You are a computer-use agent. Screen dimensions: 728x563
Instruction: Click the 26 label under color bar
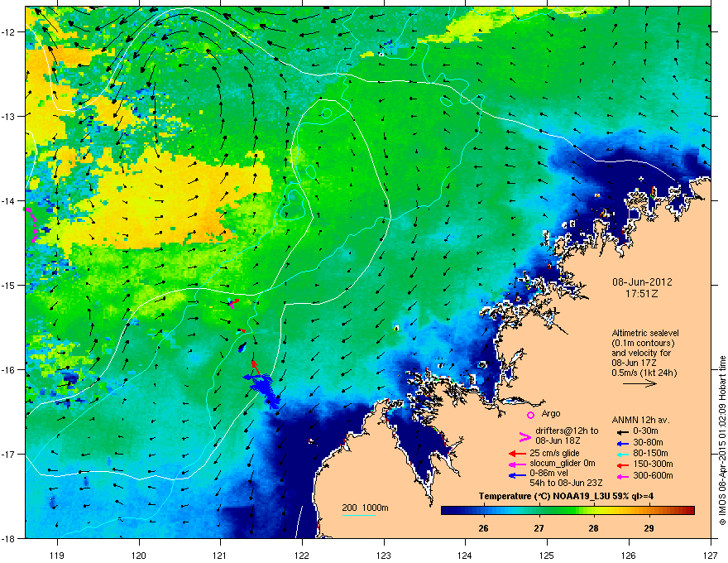click(483, 528)
